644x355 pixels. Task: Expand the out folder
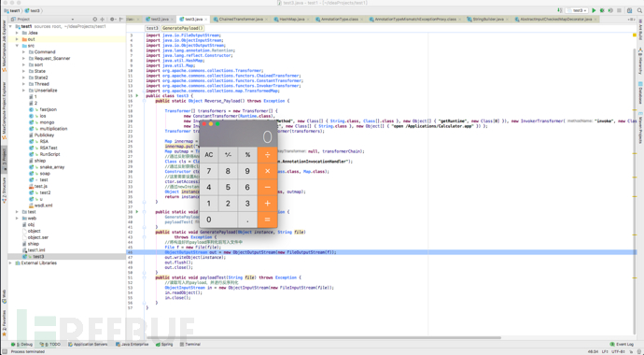[x=17, y=39]
